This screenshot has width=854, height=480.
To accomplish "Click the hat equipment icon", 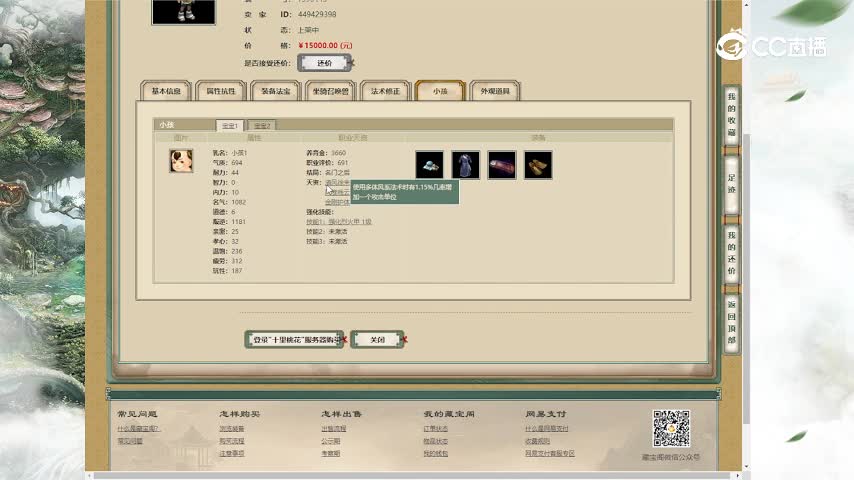I will tap(429, 165).
